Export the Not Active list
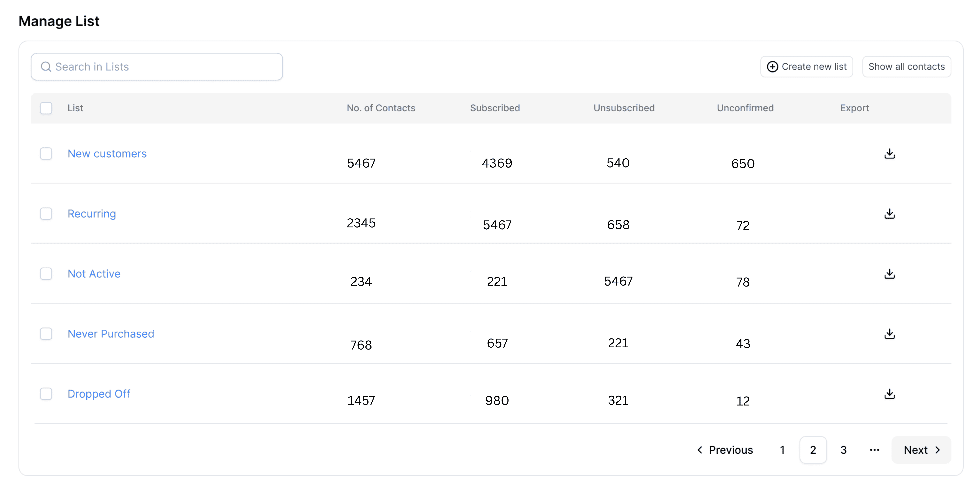980x480 pixels. [x=889, y=274]
